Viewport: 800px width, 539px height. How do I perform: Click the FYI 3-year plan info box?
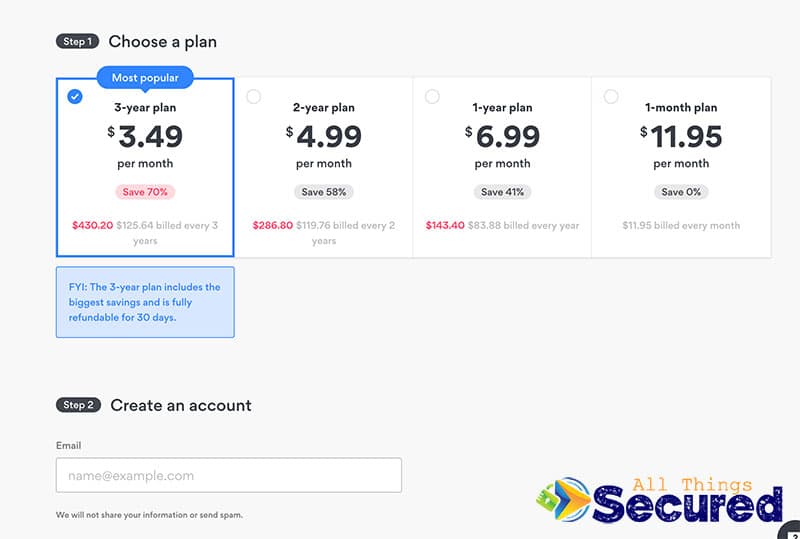click(145, 302)
